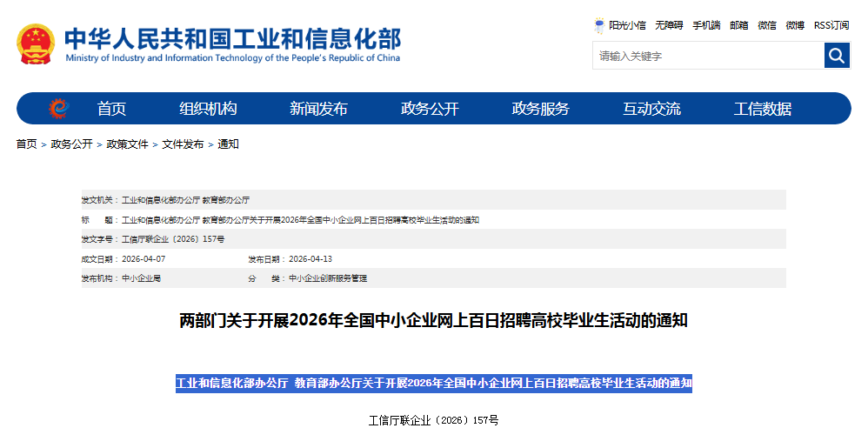
Task: Click 政策文件 in the breadcrumb trail
Action: pos(127,144)
